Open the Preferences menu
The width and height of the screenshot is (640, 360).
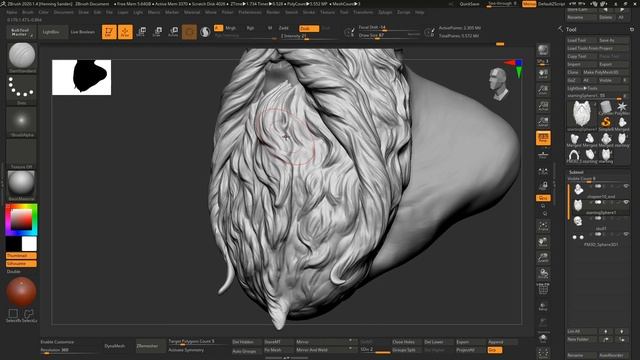(250, 12)
